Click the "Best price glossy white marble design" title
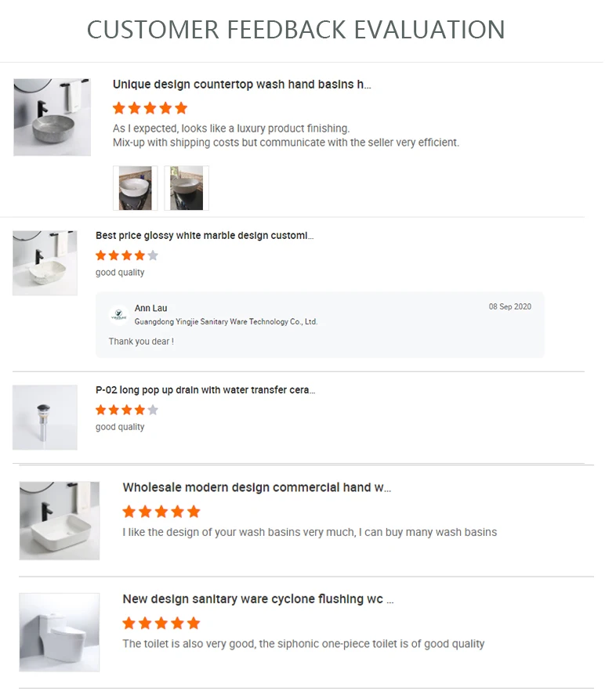This screenshot has width=616, height=691. coord(204,236)
